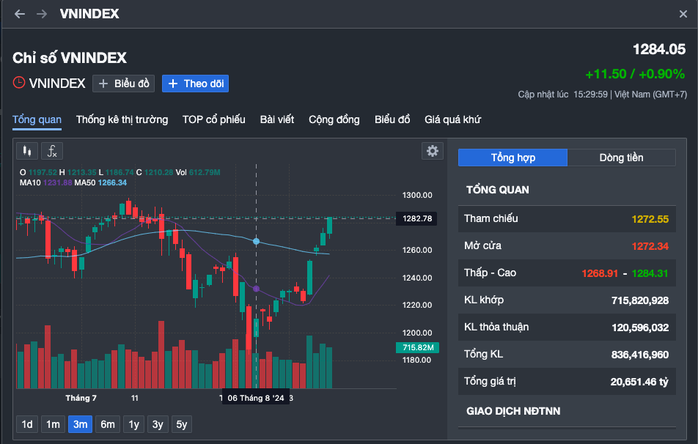The image size is (698, 444).
Task: Open the Biểu đồ tab in navigation
Action: click(392, 120)
